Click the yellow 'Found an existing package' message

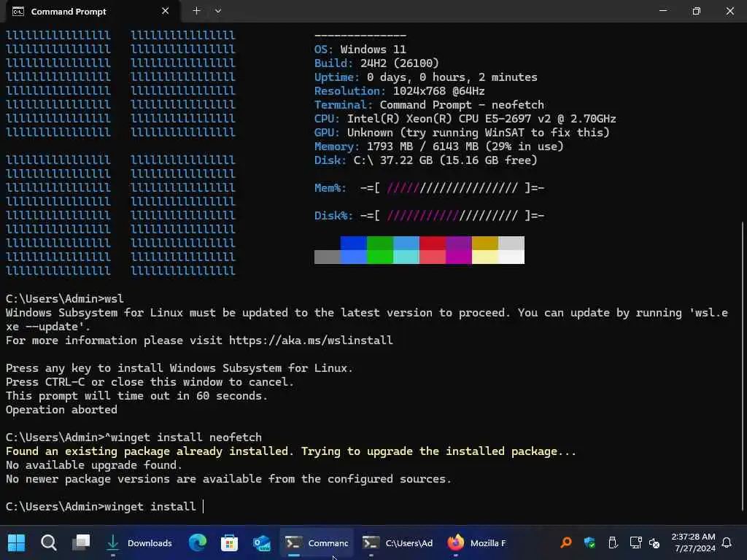click(291, 451)
